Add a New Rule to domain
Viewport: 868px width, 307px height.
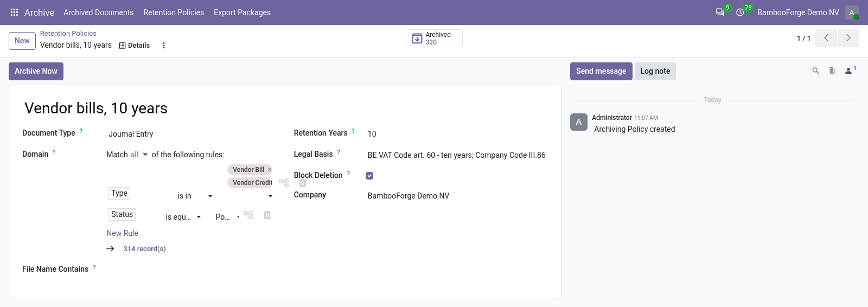coord(122,233)
